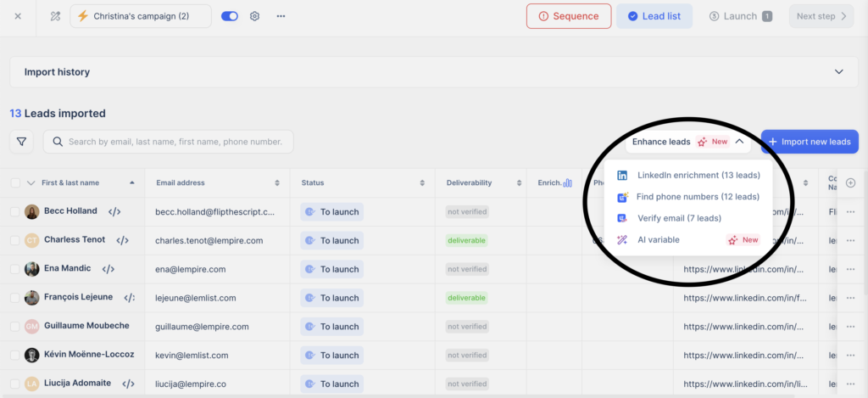This screenshot has height=398, width=868.
Task: Choose LinkedIn enrichment (13 leads)
Action: [x=698, y=176]
